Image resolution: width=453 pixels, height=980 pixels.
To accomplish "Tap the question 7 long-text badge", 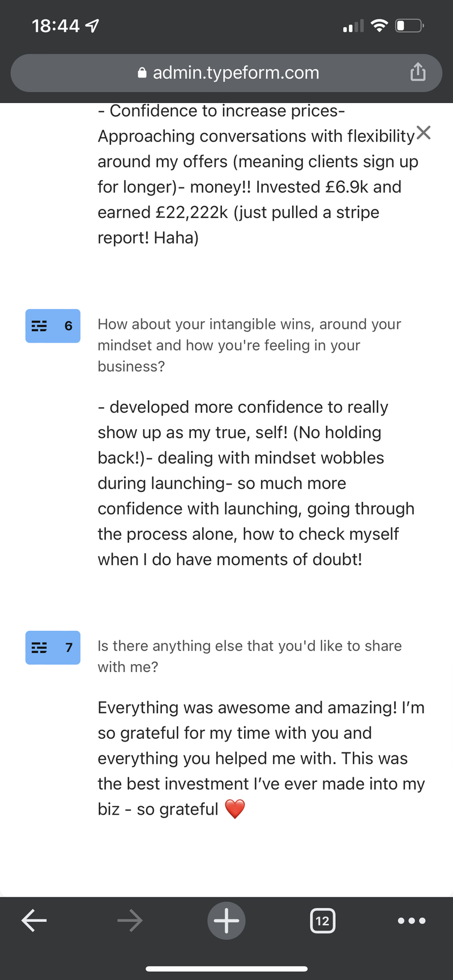I will click(53, 647).
